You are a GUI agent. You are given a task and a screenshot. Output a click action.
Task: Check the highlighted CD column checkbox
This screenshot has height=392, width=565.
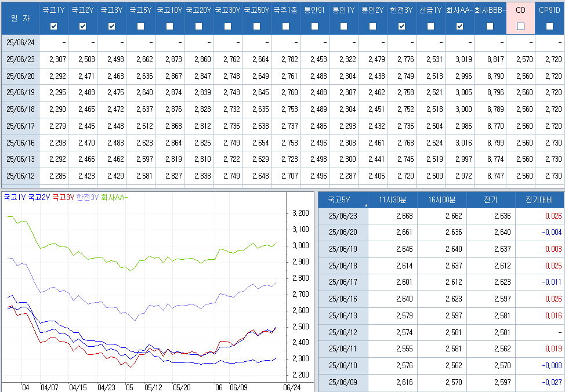(520, 26)
